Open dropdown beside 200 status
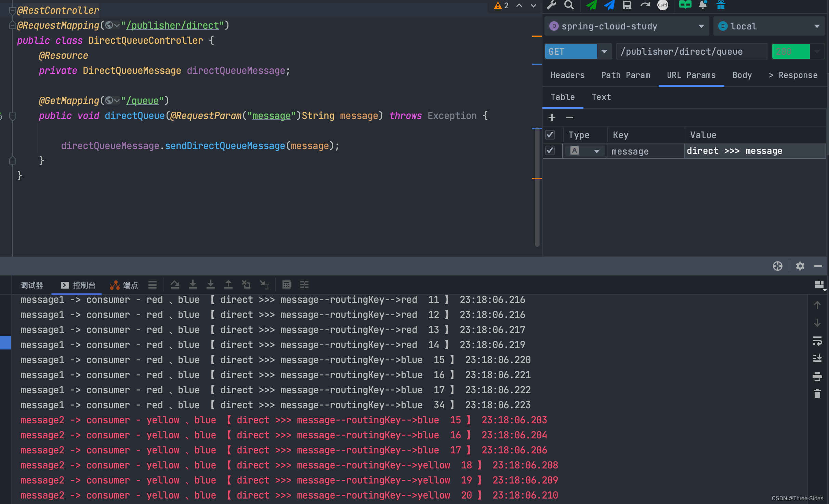This screenshot has width=829, height=504. point(817,52)
